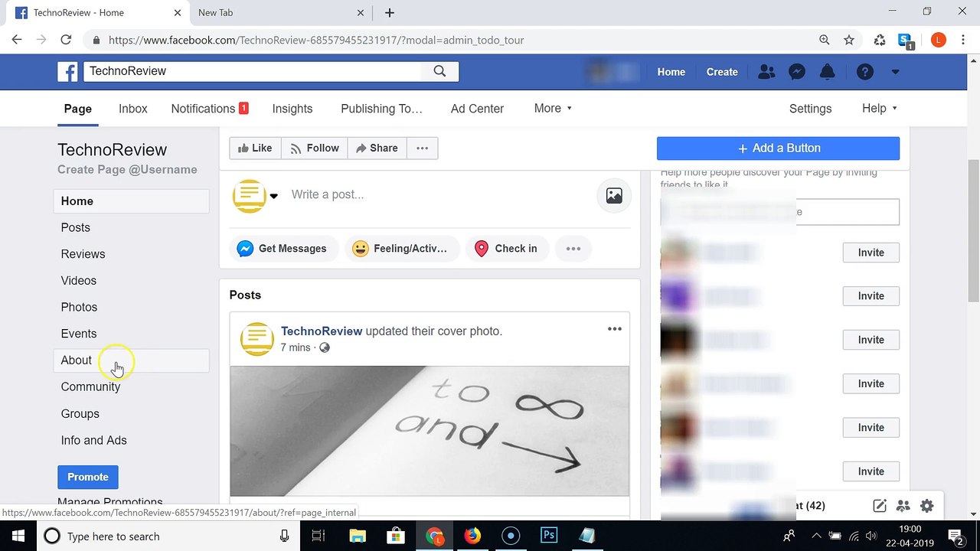The height and width of the screenshot is (551, 980).
Task: Click the Share button
Action: point(377,148)
